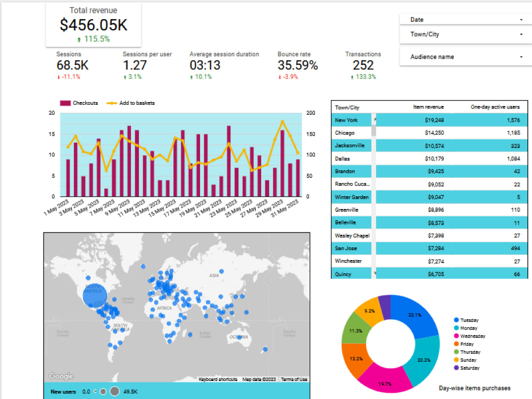This screenshot has height=399, width=532.
Task: Click the Sunday legend dot
Action: [x=455, y=360]
